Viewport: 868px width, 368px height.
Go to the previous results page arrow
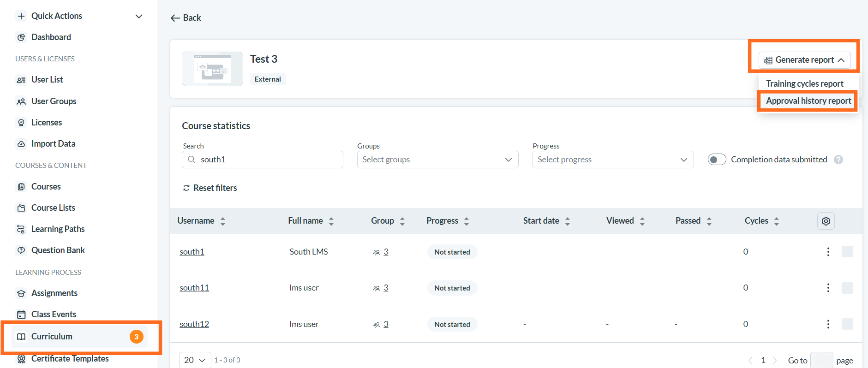750,361
